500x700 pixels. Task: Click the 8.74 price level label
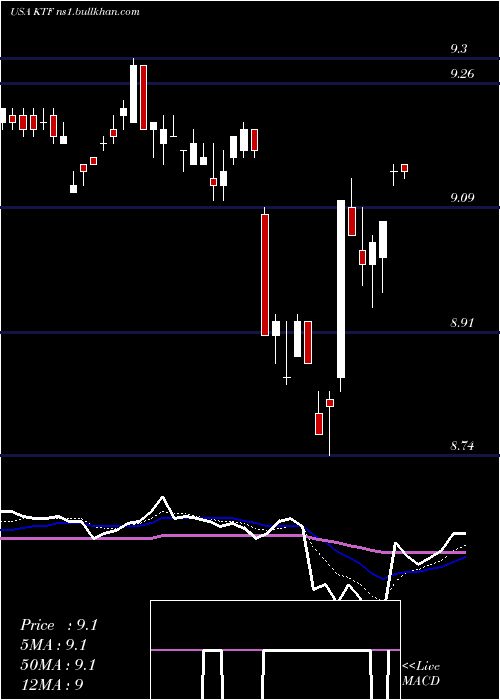[462, 446]
